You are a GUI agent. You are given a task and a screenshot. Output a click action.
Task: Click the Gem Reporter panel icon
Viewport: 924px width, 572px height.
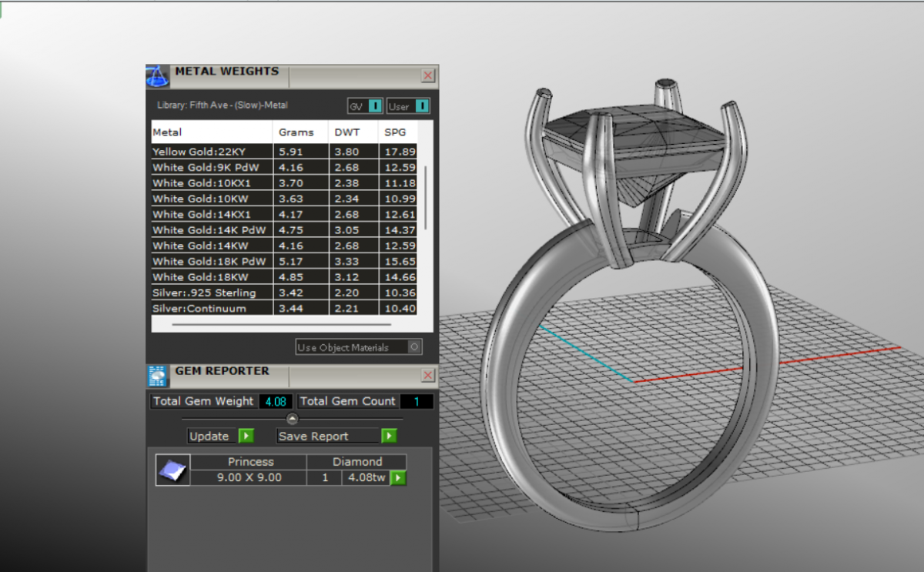pyautogui.click(x=157, y=376)
